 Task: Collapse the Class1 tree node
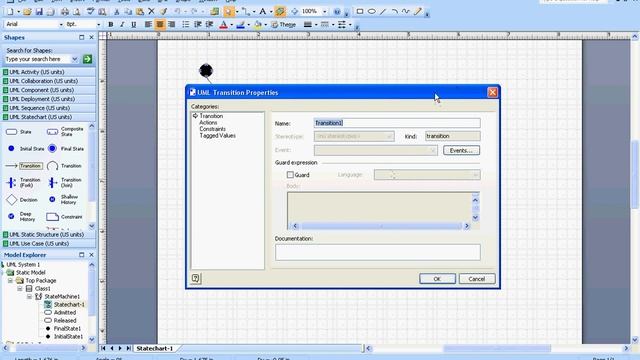coord(20,289)
